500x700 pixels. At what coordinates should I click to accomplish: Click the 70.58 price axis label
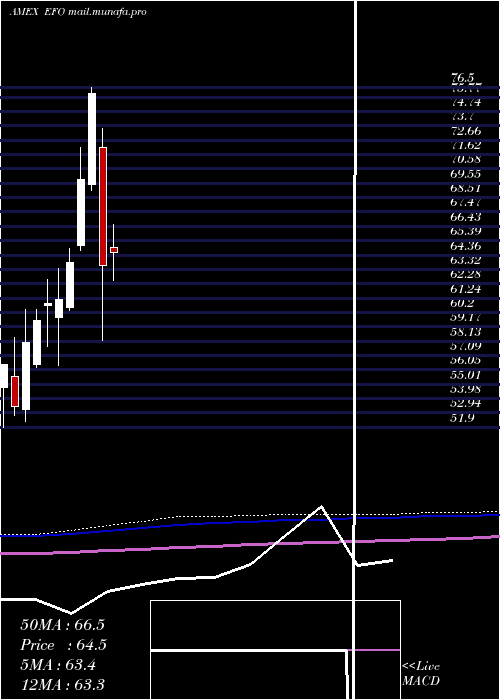click(x=466, y=159)
